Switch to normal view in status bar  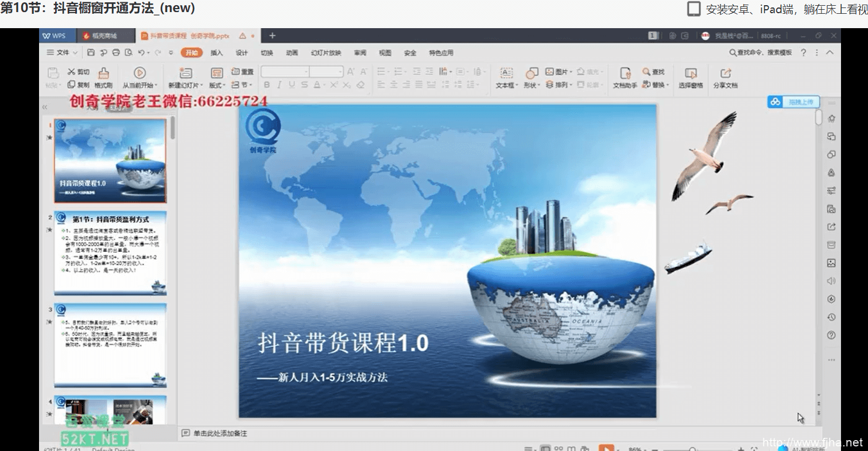tap(545, 448)
